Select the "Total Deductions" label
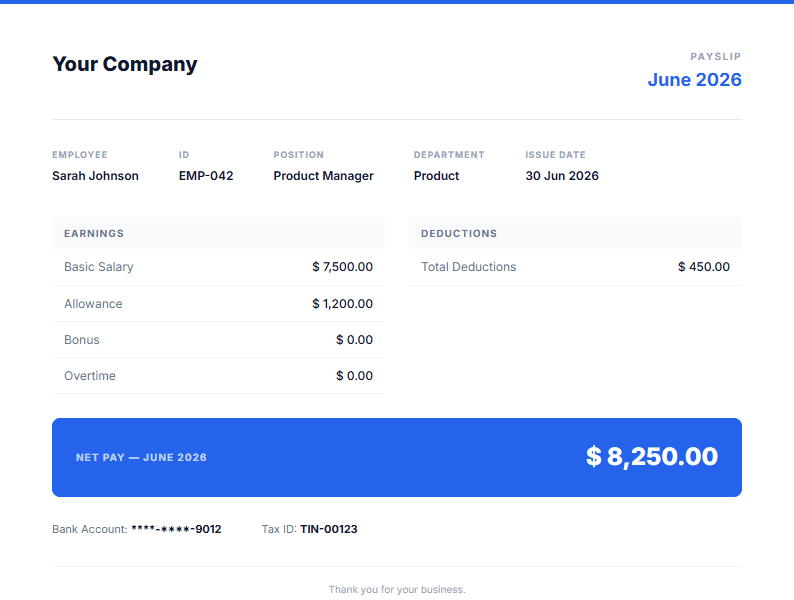 pos(468,267)
